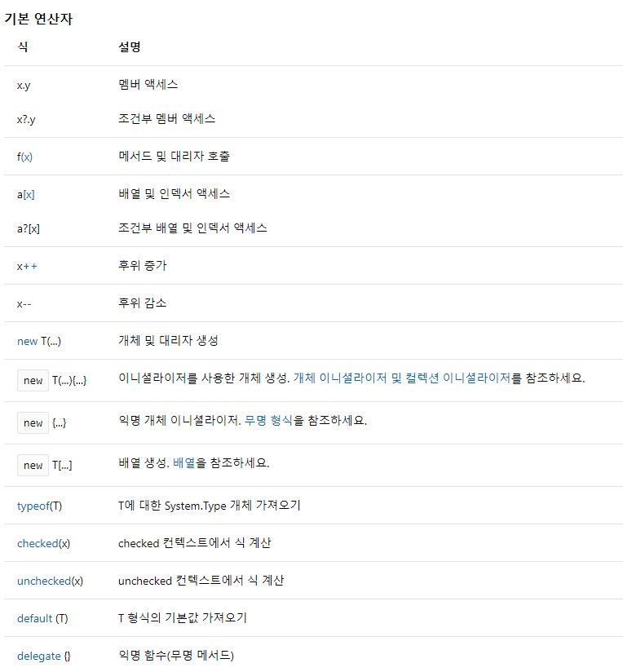Click the 식 column header
This screenshot has height=672, width=623.
pyautogui.click(x=23, y=46)
